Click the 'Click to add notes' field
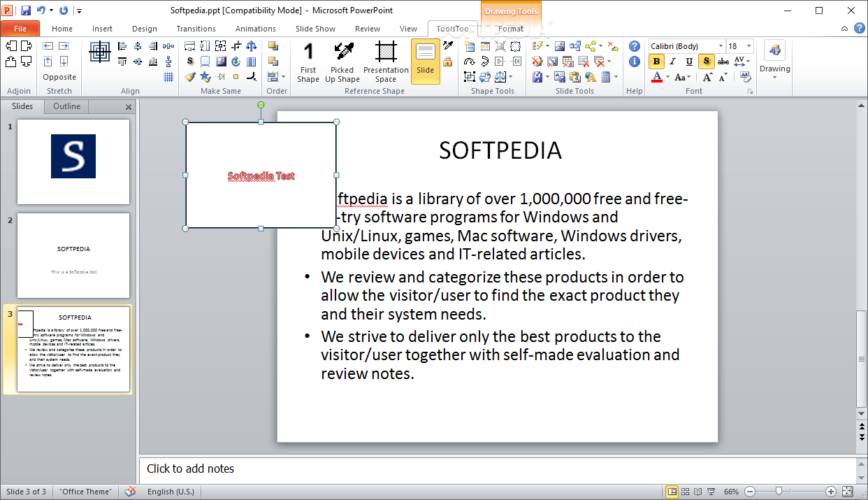Image resolution: width=868 pixels, height=500 pixels. [498, 469]
